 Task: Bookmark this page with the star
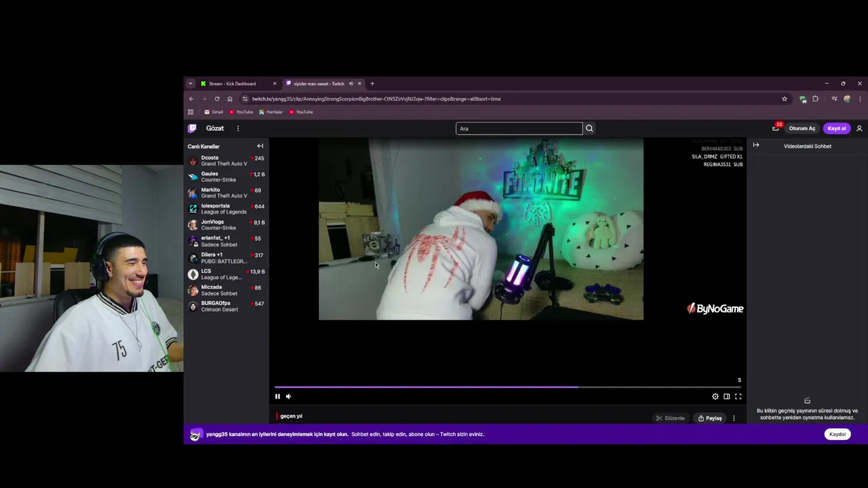[x=785, y=99]
